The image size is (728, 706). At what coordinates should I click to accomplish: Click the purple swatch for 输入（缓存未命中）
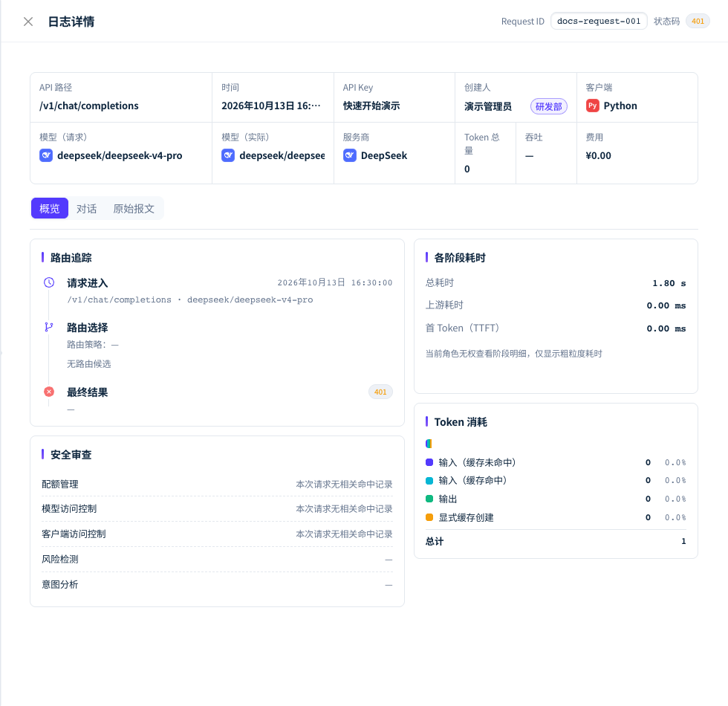pyautogui.click(x=429, y=462)
